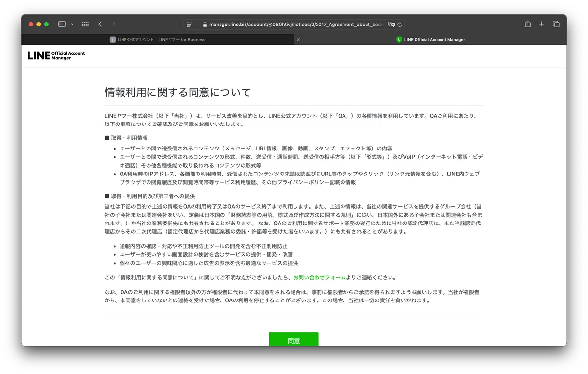Viewport: 588px width, 374px height.
Task: Open the Safari share menu
Action: pyautogui.click(x=528, y=24)
